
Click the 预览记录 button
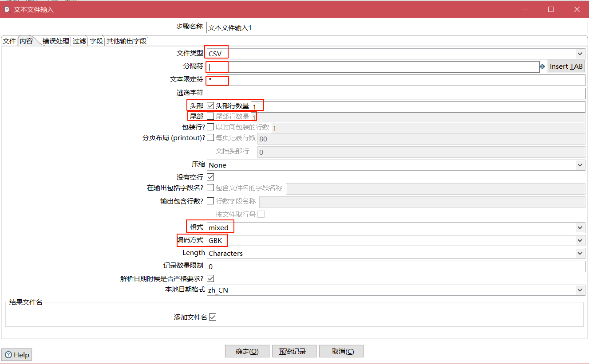293,351
